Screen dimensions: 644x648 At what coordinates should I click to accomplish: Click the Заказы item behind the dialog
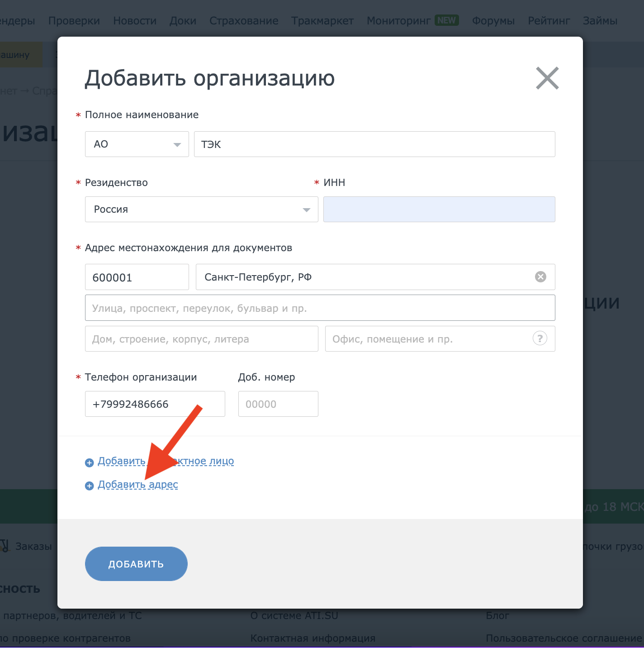(33, 546)
